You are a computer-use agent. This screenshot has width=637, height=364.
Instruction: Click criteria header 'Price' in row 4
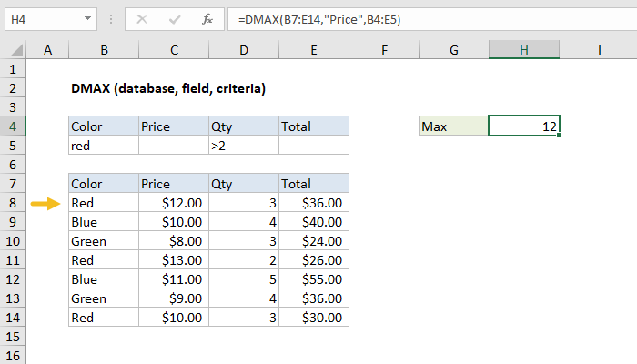pos(174,126)
